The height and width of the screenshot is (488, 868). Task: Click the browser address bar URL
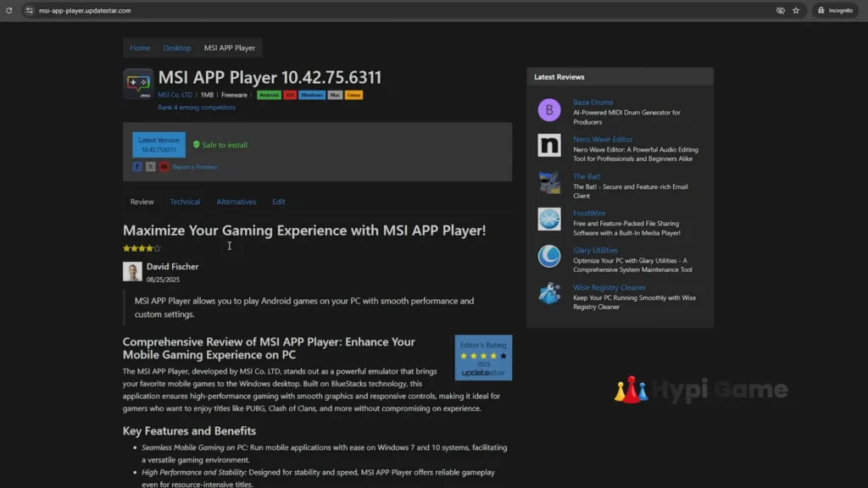coord(85,10)
